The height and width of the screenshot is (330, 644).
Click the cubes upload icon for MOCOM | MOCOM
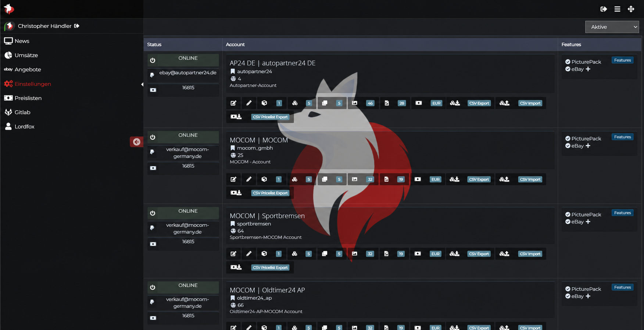(x=504, y=179)
